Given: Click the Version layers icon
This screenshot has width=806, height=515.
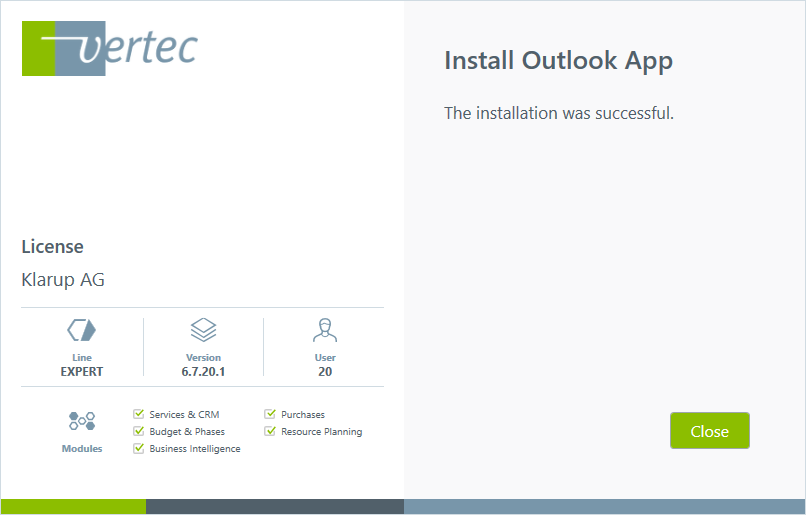Looking at the screenshot, I should [x=203, y=330].
